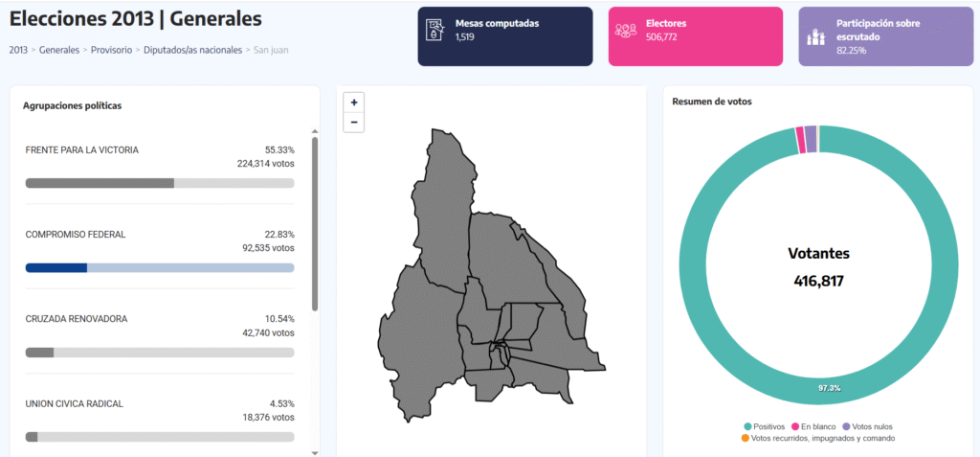Click the Votantes 416,817 total in donut center
Image resolution: width=980 pixels, height=457 pixels.
click(x=819, y=266)
